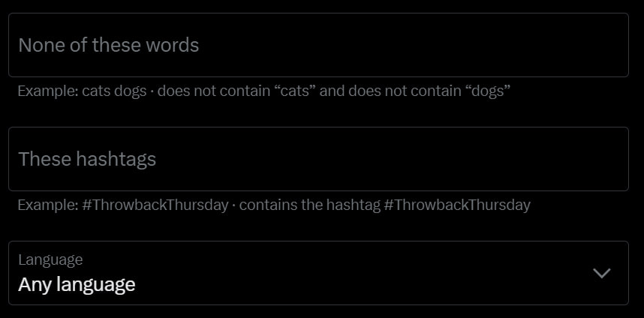Open the Language selection dropdown
The width and height of the screenshot is (644, 318).
point(318,273)
